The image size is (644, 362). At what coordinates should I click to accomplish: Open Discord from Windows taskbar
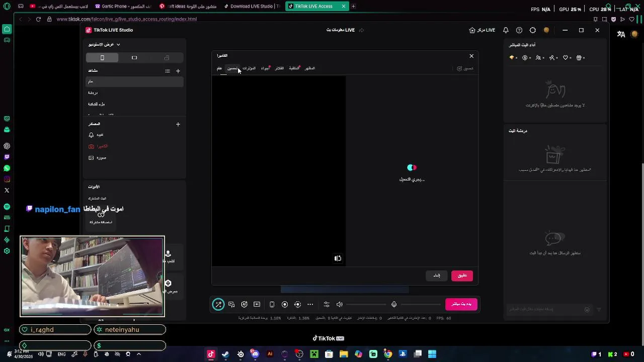[x=255, y=354]
